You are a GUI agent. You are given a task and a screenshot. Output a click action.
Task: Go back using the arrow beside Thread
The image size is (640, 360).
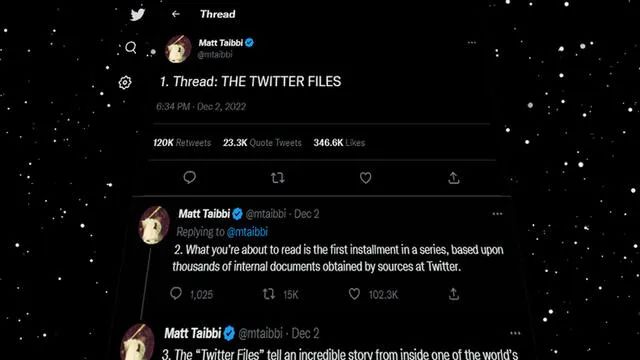[176, 14]
